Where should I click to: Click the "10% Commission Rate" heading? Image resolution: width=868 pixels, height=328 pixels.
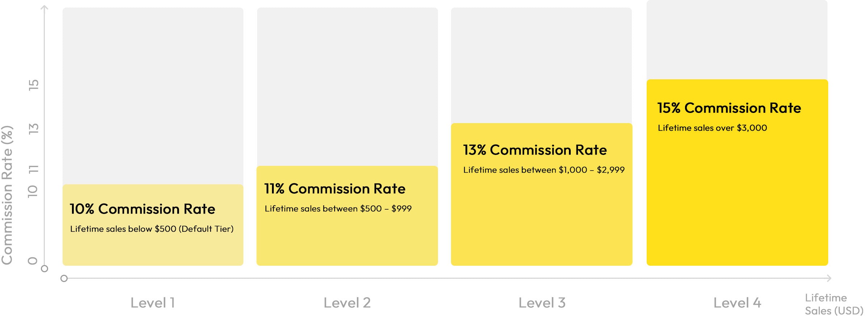click(x=142, y=209)
